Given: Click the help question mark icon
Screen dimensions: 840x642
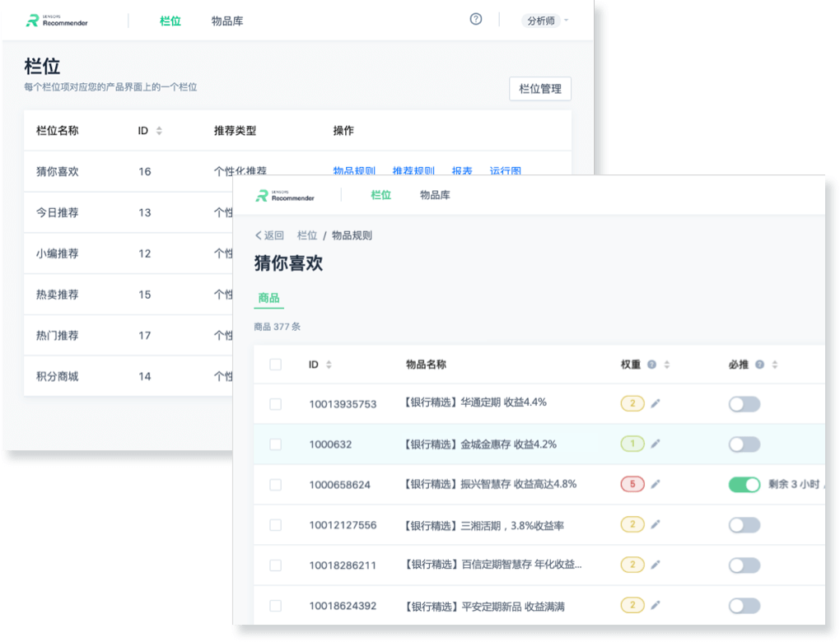Looking at the screenshot, I should pyautogui.click(x=476, y=20).
